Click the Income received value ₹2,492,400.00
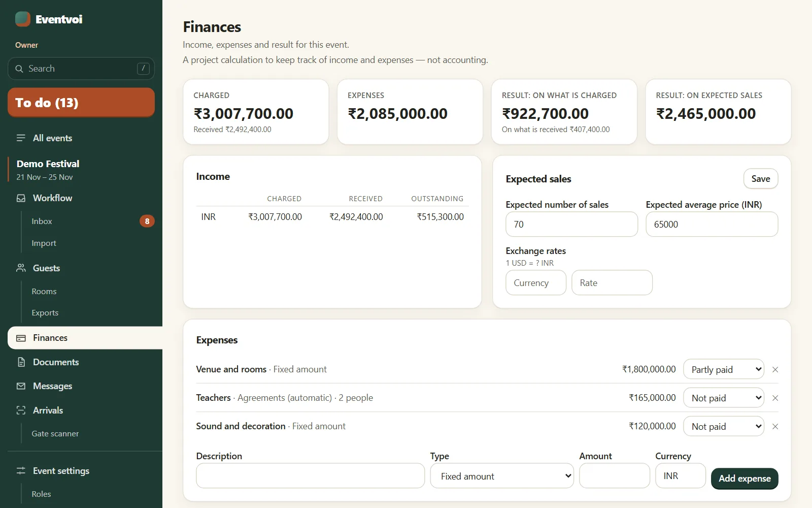 tap(356, 217)
